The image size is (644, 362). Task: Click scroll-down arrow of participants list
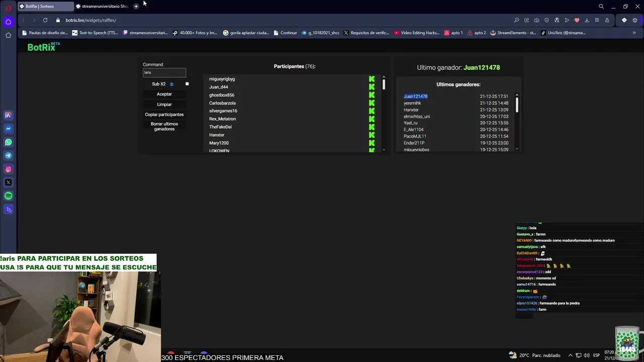coord(384,149)
